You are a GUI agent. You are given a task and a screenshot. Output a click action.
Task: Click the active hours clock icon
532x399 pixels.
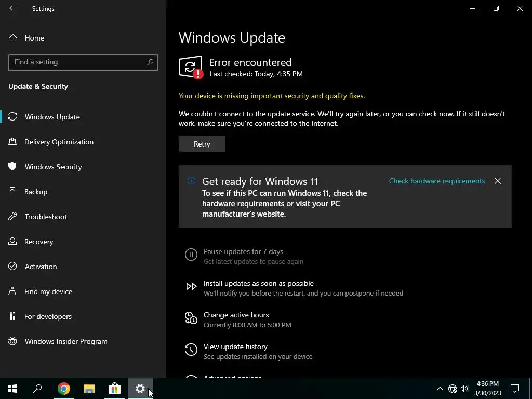click(x=191, y=318)
